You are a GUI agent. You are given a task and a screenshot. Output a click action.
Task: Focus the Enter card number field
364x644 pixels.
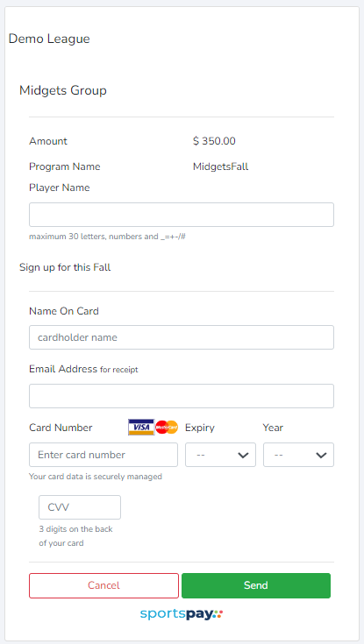(103, 455)
